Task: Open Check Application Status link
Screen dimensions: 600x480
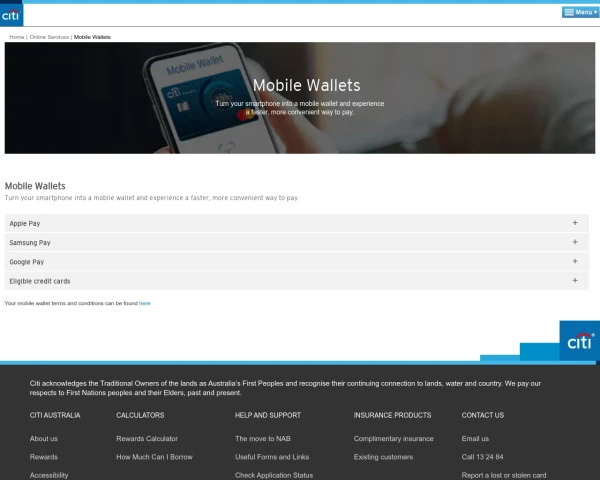Action: [x=274, y=475]
